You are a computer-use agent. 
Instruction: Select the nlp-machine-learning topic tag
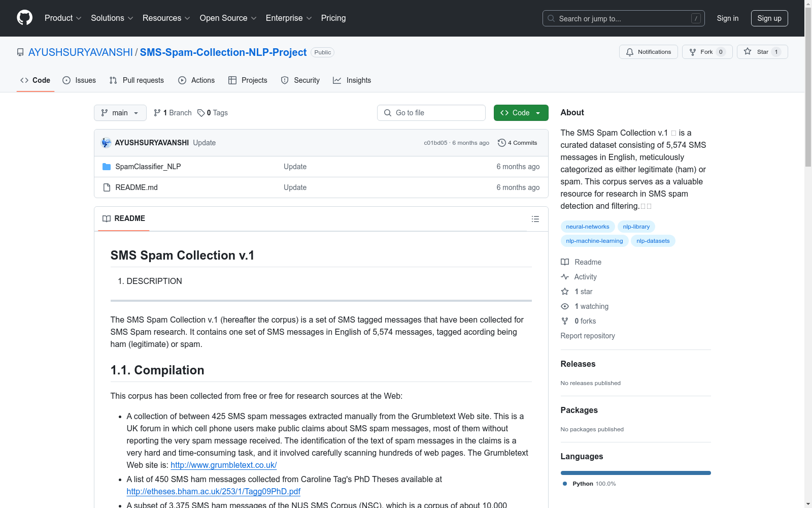pos(594,241)
